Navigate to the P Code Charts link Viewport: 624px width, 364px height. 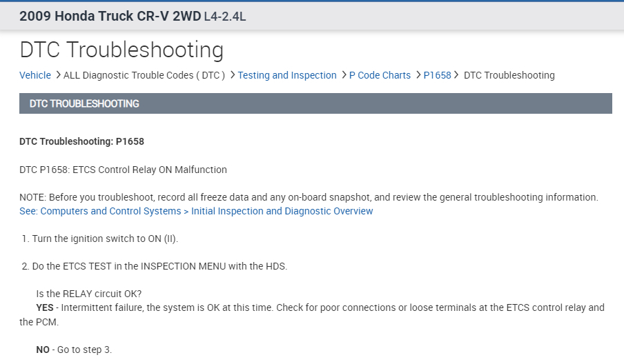[x=380, y=75]
